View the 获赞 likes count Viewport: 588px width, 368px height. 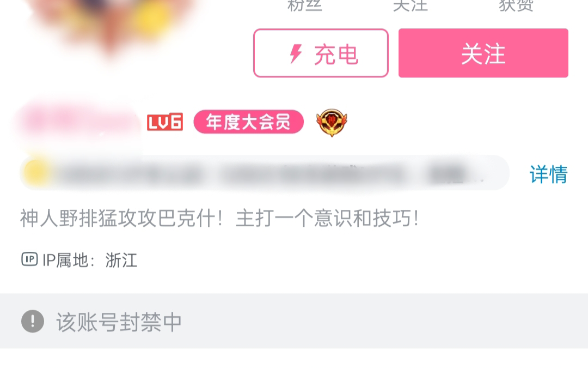(x=516, y=5)
